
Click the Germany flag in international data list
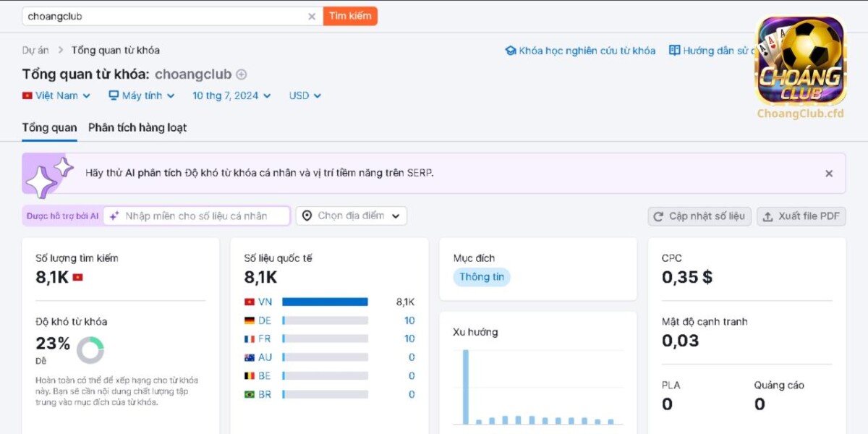click(249, 320)
